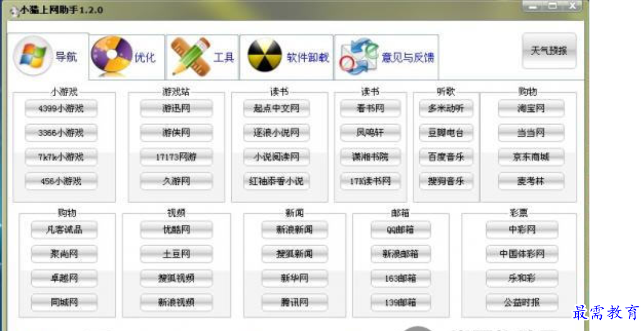Open 百度音乐 button
This screenshot has height=331, width=644.
pyautogui.click(x=446, y=157)
